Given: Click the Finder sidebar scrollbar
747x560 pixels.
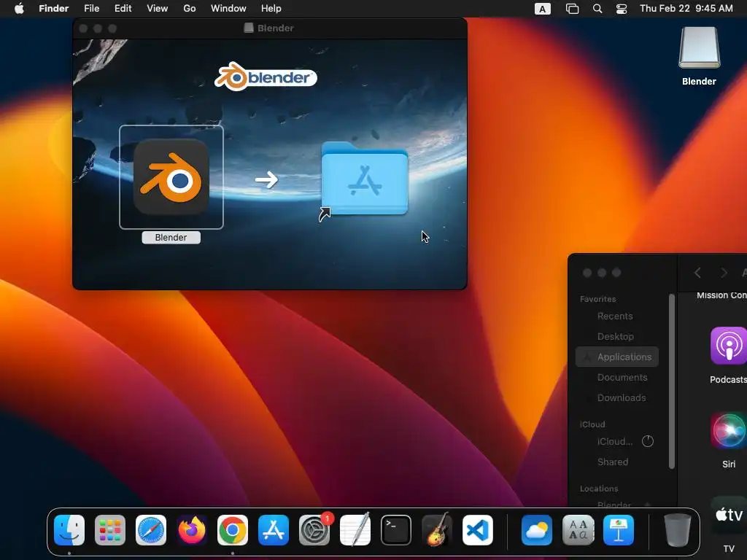Looking at the screenshot, I should tap(672, 381).
